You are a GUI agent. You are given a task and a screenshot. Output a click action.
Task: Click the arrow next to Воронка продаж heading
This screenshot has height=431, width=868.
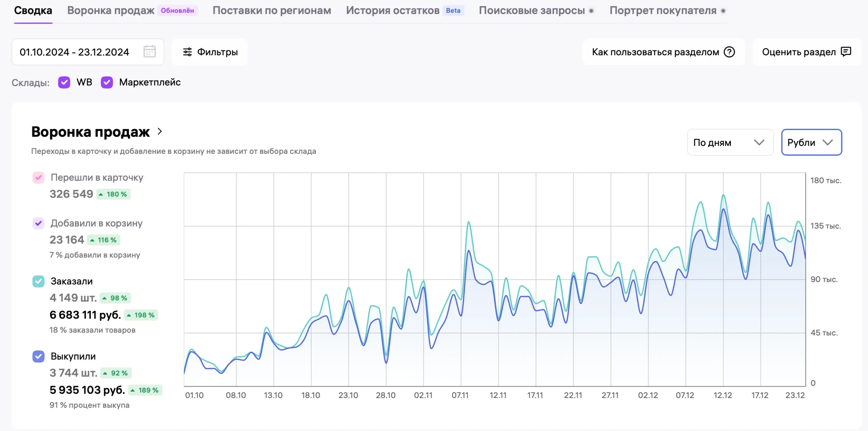(x=160, y=131)
